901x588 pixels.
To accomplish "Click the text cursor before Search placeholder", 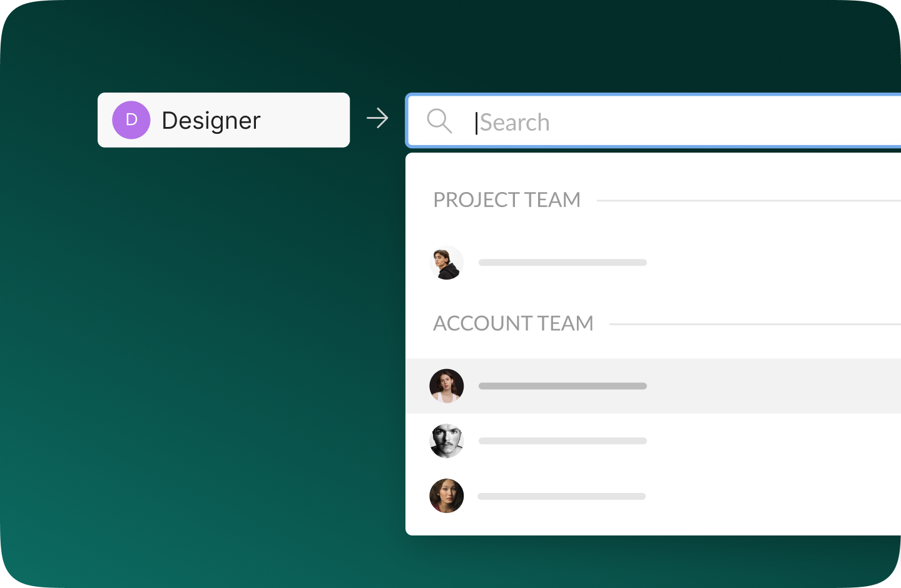I will pyautogui.click(x=476, y=123).
